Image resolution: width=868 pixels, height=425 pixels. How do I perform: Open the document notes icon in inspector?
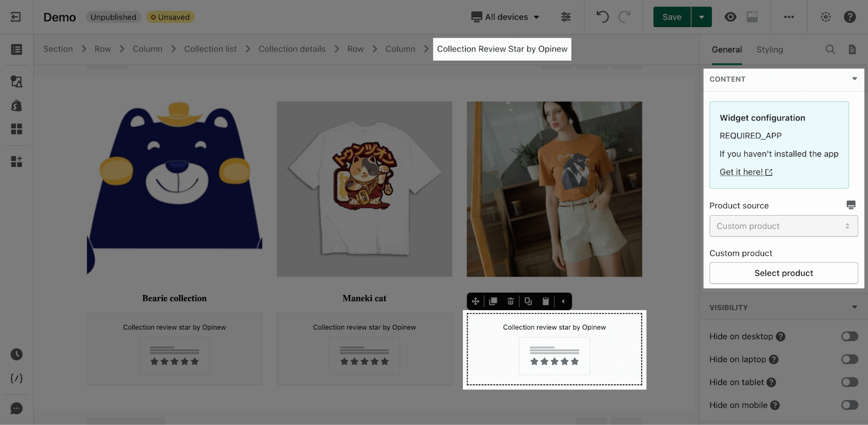(x=852, y=49)
